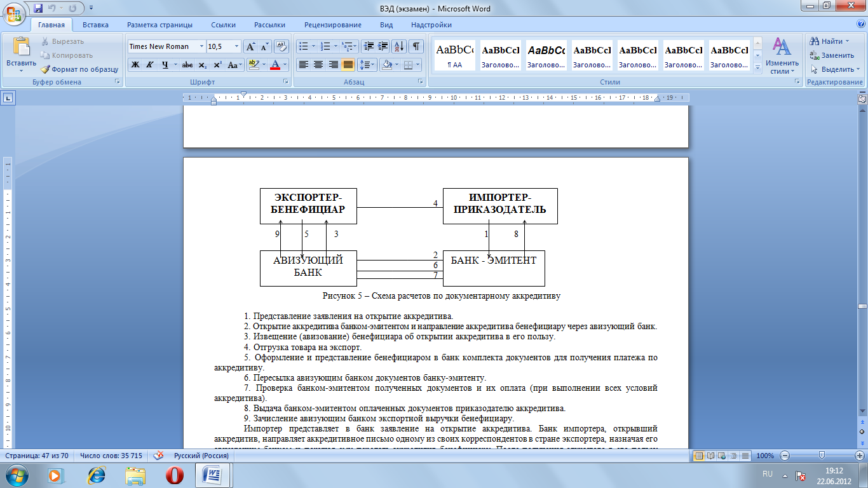This screenshot has width=868, height=488.
Task: Increase paragraph indent
Action: tap(383, 46)
